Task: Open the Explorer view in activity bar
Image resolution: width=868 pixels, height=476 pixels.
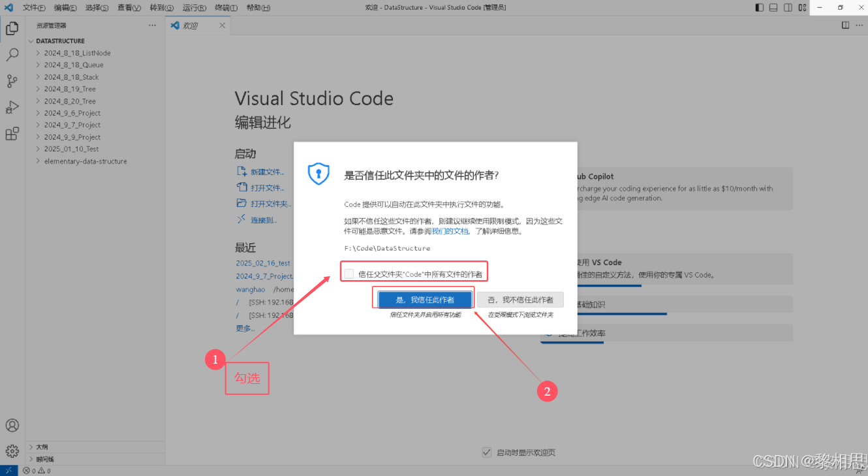Action: [x=12, y=29]
